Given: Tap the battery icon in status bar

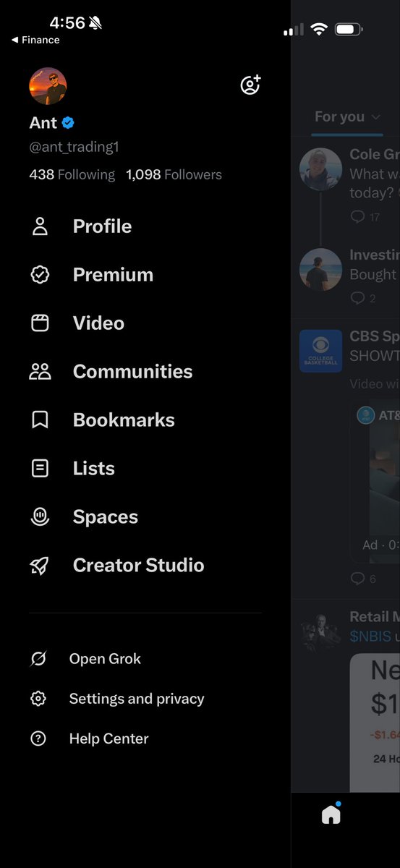Looking at the screenshot, I should coord(349,30).
